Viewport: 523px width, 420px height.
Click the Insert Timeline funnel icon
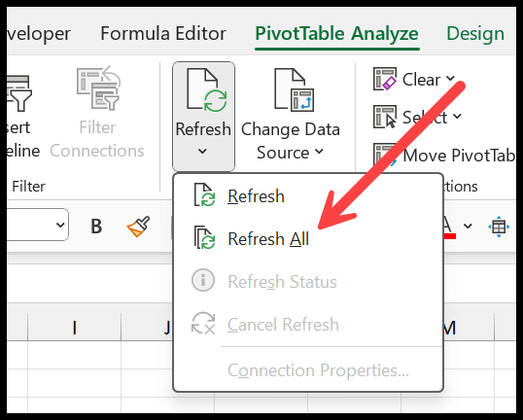19,93
